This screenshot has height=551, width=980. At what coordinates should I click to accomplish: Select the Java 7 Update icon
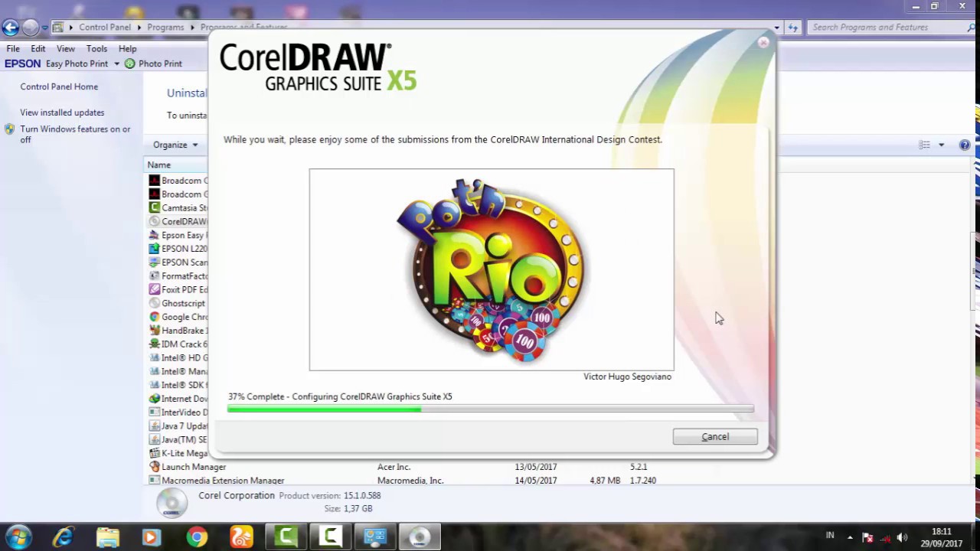tap(154, 426)
